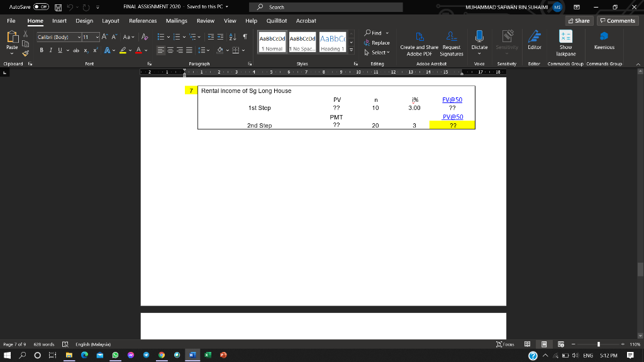Click the FV@50 hyperlink

tap(452, 100)
